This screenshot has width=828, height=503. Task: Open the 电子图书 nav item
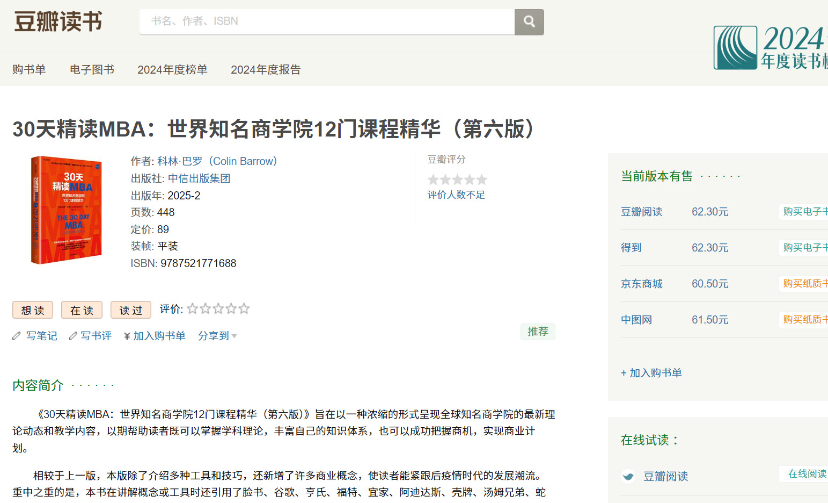tap(92, 70)
